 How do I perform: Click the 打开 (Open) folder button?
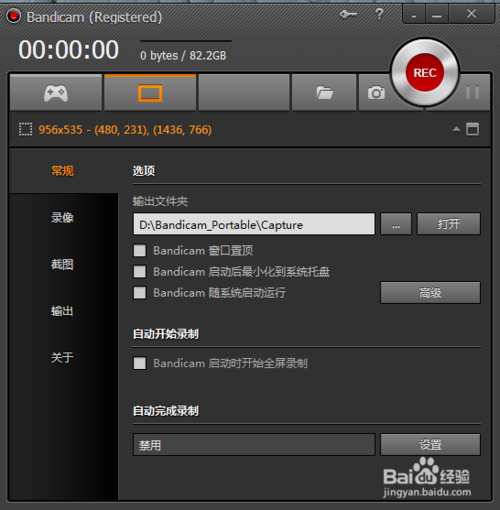pyautogui.click(x=449, y=224)
